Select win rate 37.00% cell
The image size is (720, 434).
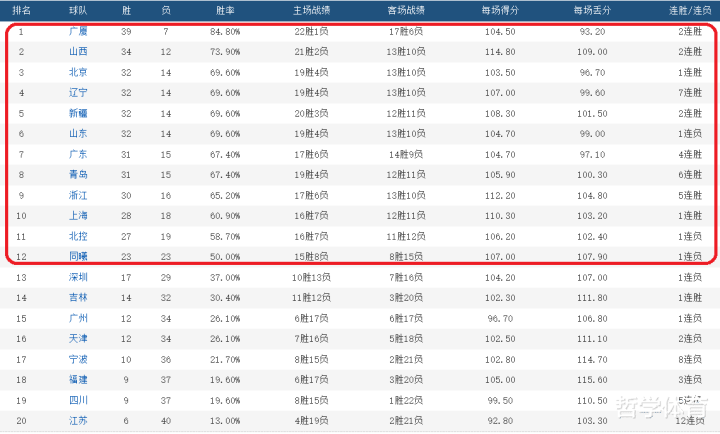225,277
